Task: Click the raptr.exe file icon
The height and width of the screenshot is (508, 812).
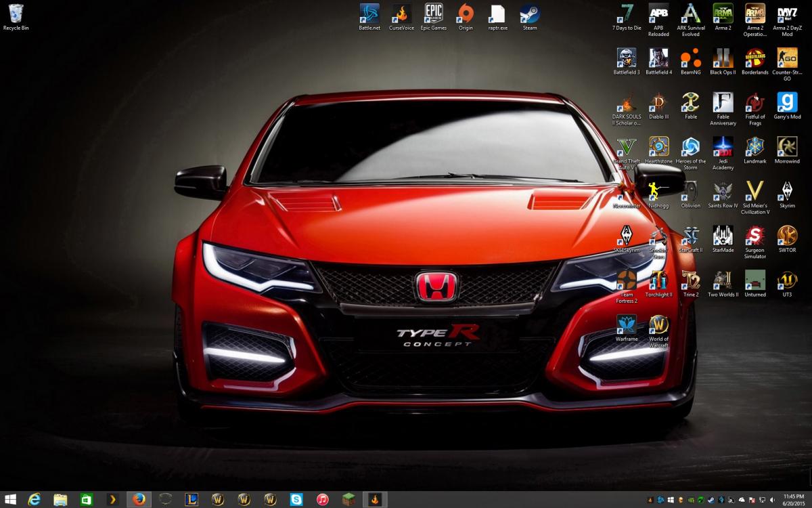Action: point(497,14)
